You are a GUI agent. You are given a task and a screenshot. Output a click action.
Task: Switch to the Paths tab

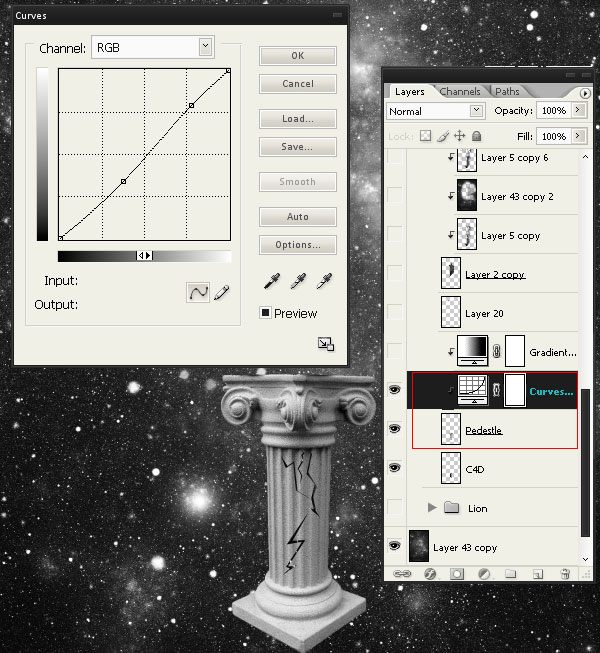507,92
